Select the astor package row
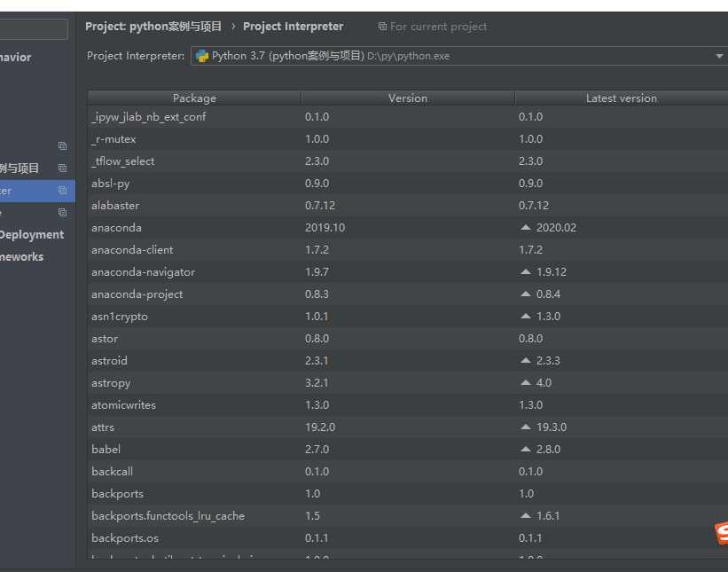Image resolution: width=728 pixels, height=572 pixels. tap(408, 339)
